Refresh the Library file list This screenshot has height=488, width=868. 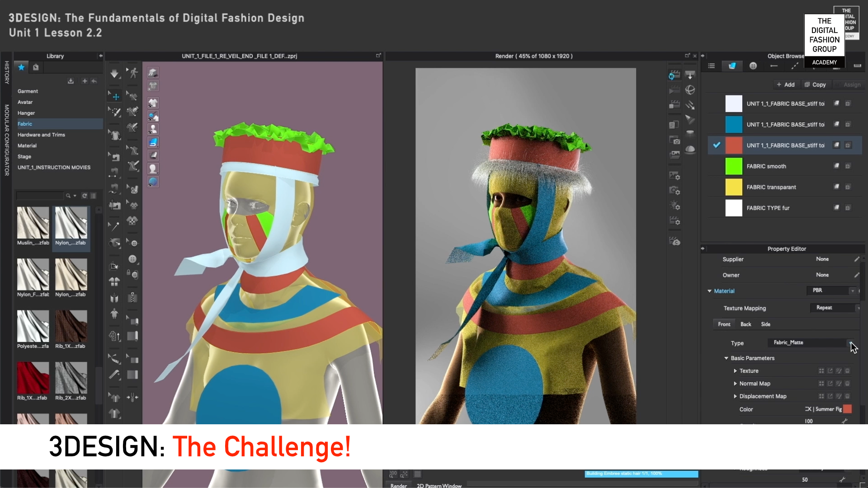point(85,196)
